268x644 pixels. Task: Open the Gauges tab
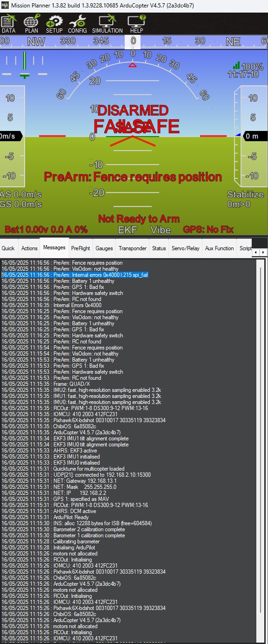point(104,248)
